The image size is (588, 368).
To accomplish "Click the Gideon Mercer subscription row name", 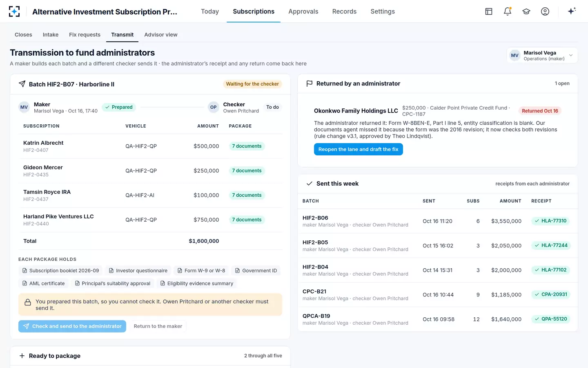I will coord(43,167).
